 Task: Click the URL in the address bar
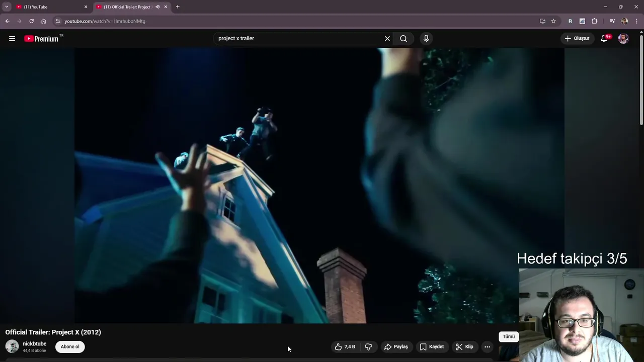(105, 21)
